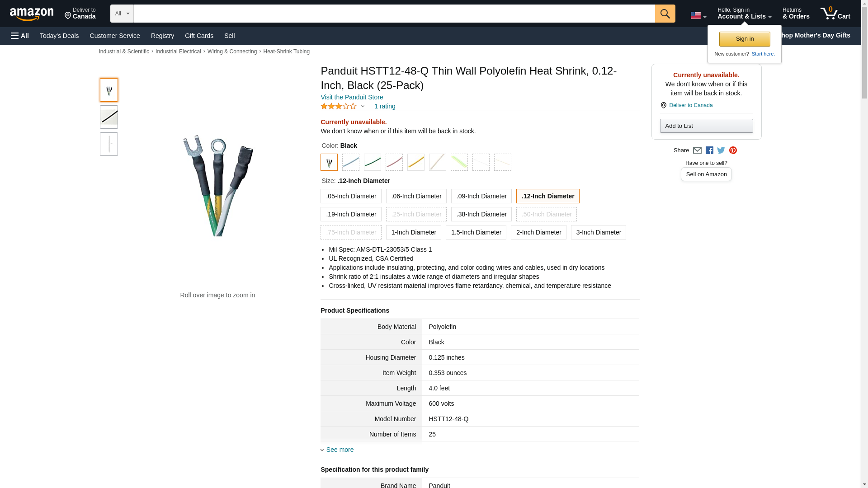Image resolution: width=868 pixels, height=488 pixels.
Task: Open Gift Cards navigation item
Action: point(199,36)
